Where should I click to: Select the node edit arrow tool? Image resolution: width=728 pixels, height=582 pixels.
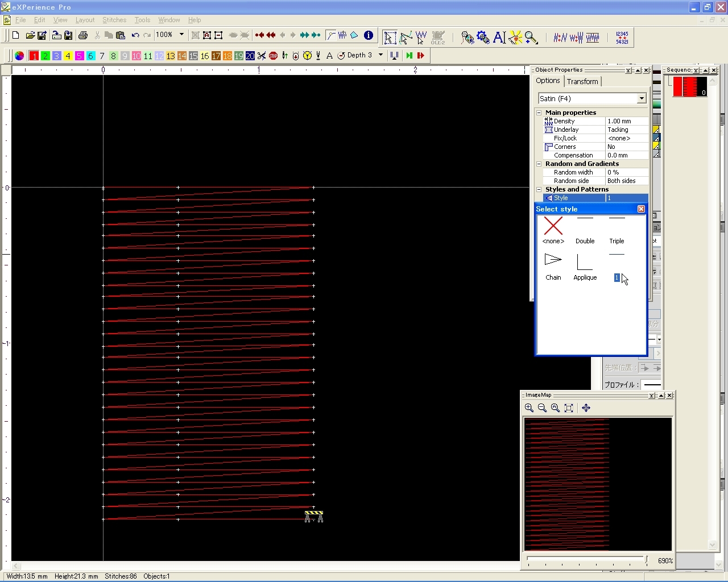pos(406,38)
